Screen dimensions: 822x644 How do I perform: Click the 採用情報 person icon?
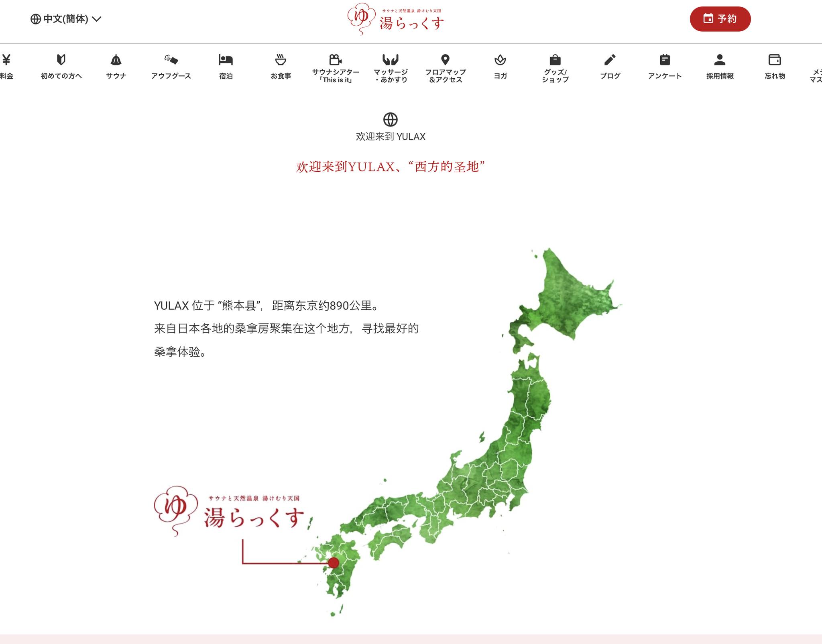720,60
